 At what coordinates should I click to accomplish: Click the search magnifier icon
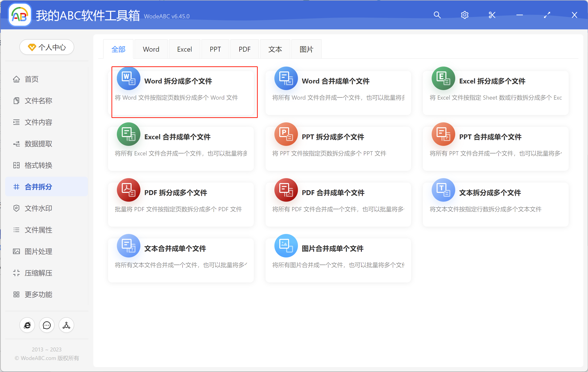(x=437, y=15)
